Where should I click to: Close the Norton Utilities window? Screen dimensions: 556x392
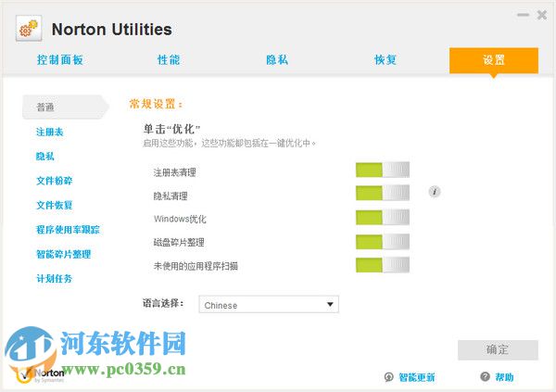pos(542,15)
